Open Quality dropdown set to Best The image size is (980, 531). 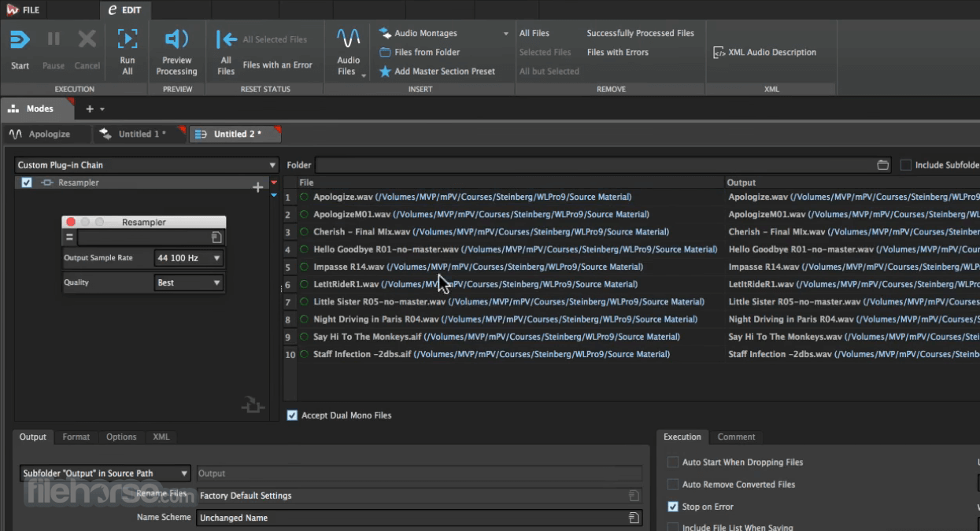click(189, 282)
